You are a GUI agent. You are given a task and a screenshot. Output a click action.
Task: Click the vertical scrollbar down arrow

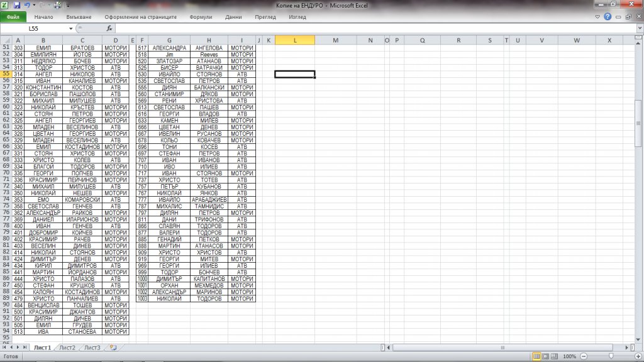638,339
